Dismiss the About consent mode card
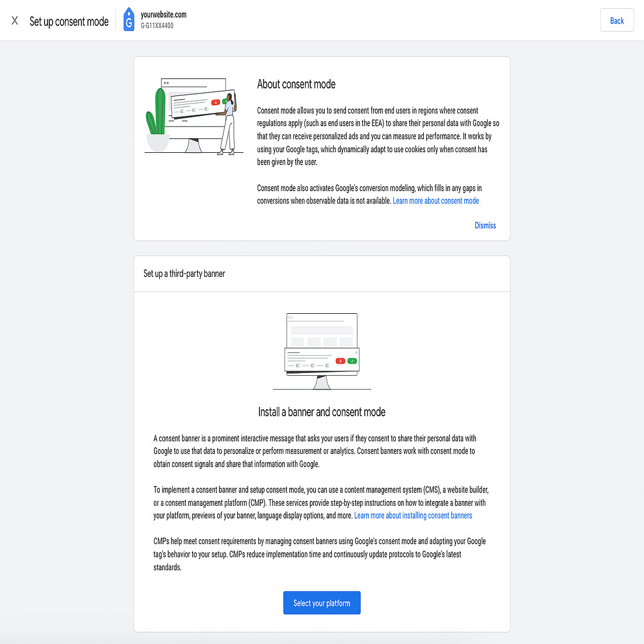This screenshot has width=644, height=644. pyautogui.click(x=485, y=225)
